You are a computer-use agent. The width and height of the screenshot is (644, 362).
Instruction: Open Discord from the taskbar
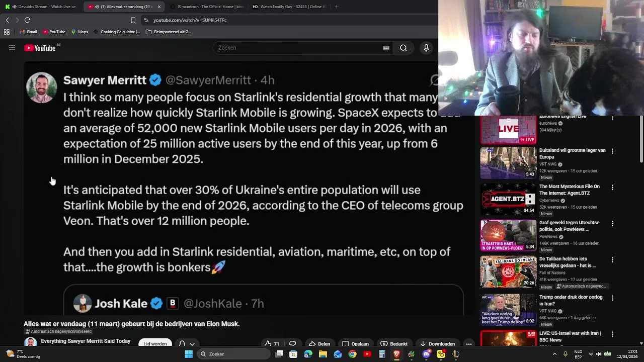click(x=426, y=354)
